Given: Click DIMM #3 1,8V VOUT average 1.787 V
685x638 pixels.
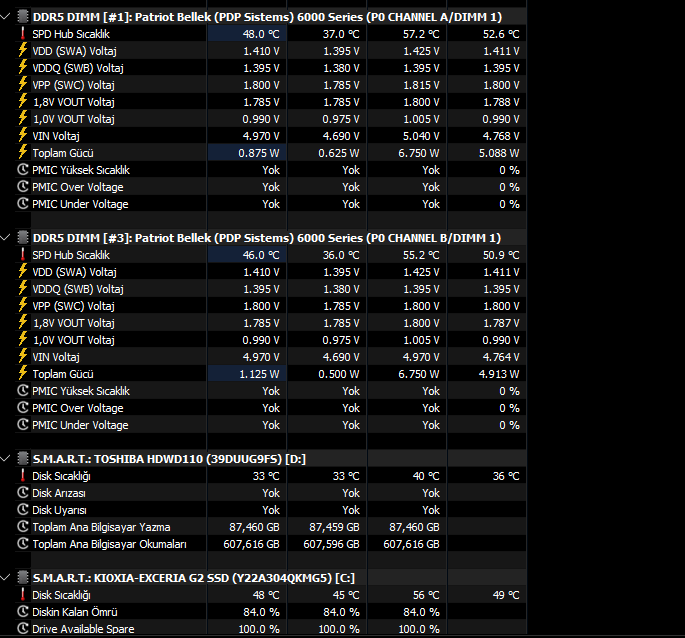Looking at the screenshot, I should click(x=501, y=323).
